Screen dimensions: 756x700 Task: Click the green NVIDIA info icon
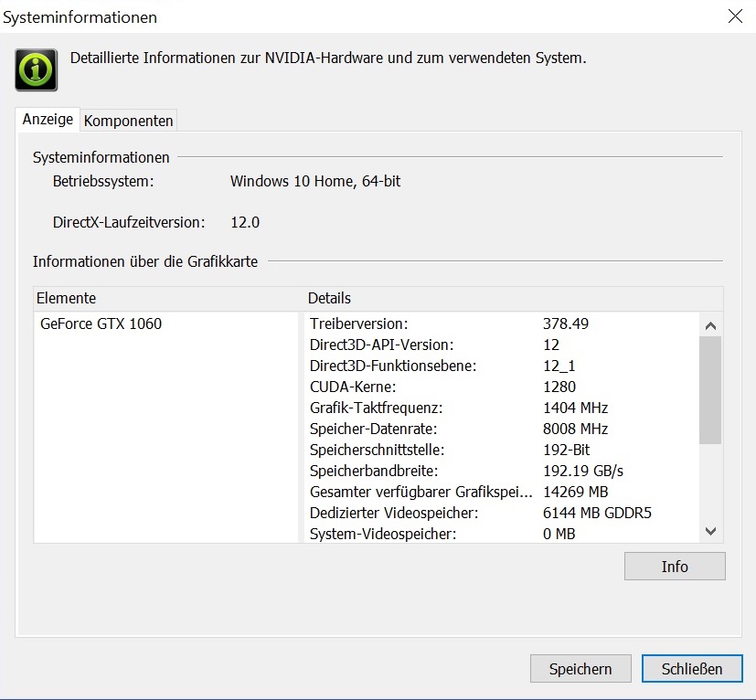[x=37, y=69]
